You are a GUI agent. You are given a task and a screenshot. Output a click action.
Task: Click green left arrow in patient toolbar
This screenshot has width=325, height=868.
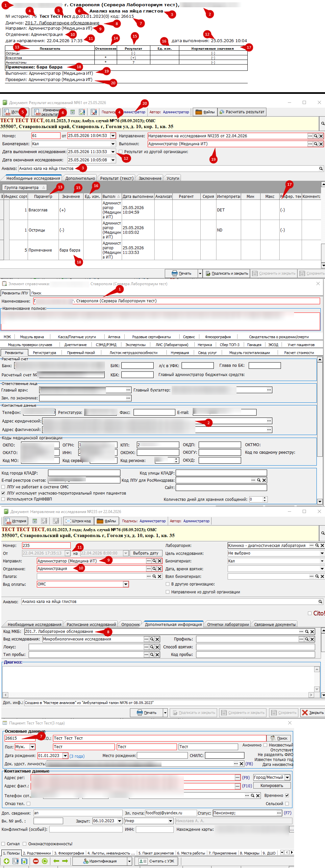point(56,861)
